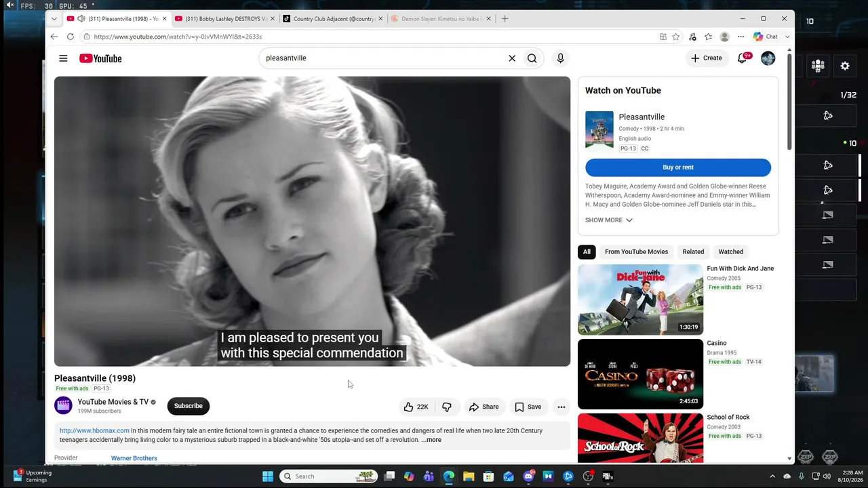The height and width of the screenshot is (488, 868).
Task: Select the From YouTube Movies chip
Action: [636, 252]
